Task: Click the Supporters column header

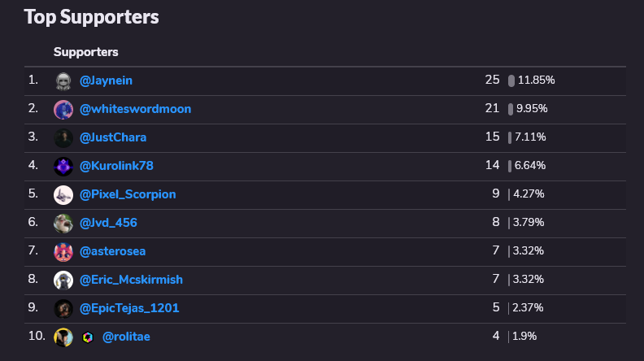Action: (86, 52)
